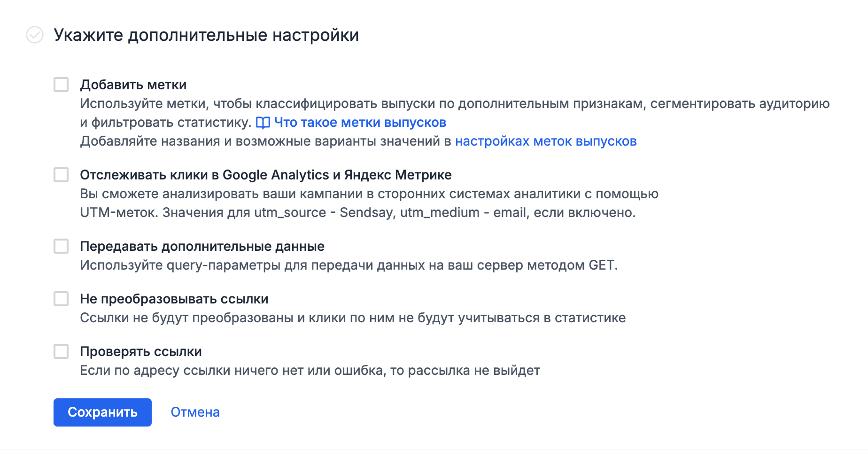Image resolution: width=868 pixels, height=450 pixels.
Task: Click the 'Проверять ссылки' label text
Action: tap(140, 352)
